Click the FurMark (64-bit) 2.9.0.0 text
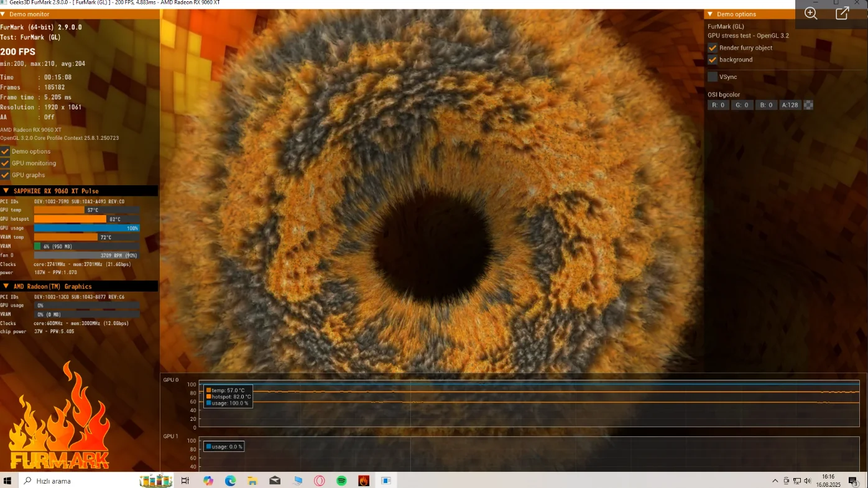 [41, 27]
